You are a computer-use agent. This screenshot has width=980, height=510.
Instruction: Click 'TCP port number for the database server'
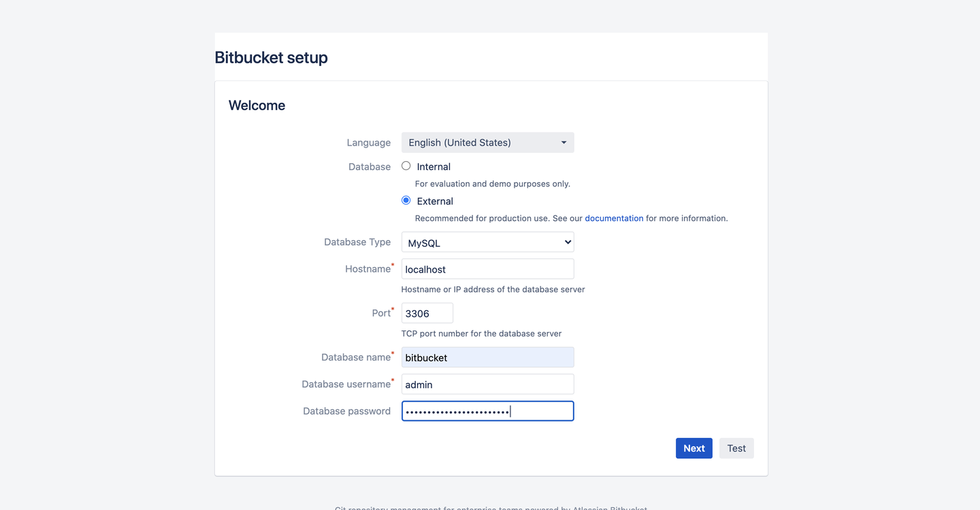[x=482, y=333]
